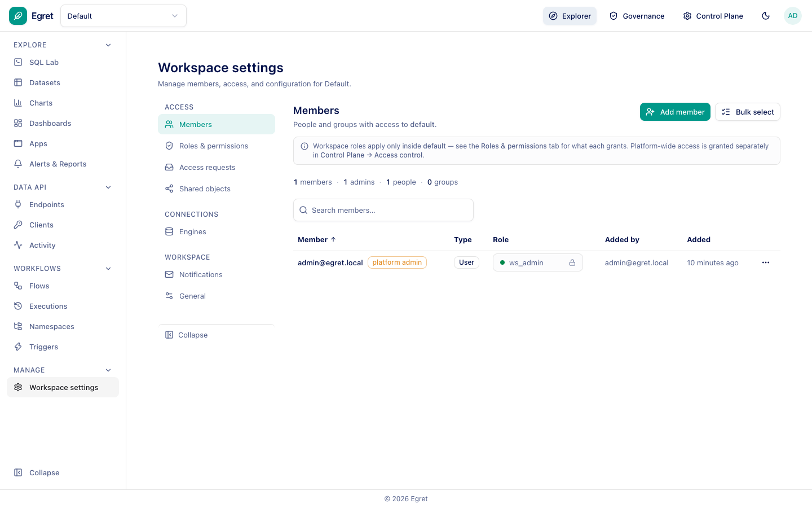This screenshot has height=508, width=812.
Task: Open Triggers under Workflows
Action: click(x=63, y=347)
